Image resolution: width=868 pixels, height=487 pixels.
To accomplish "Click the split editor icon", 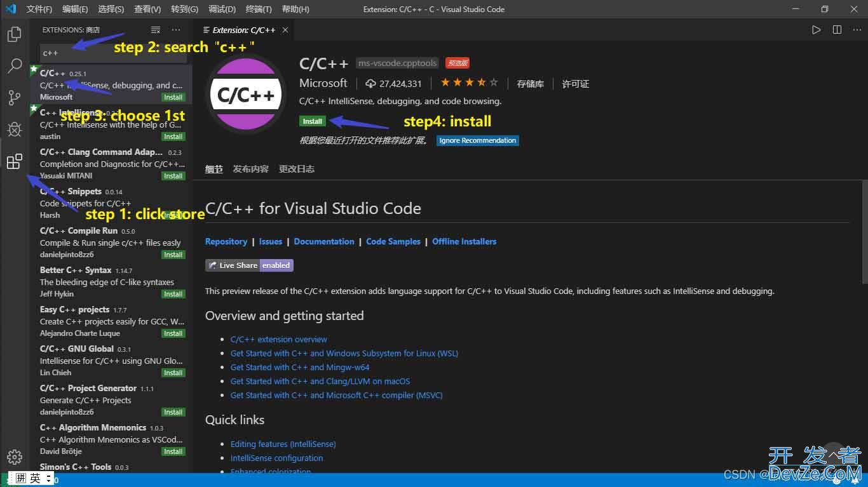I will coord(837,30).
